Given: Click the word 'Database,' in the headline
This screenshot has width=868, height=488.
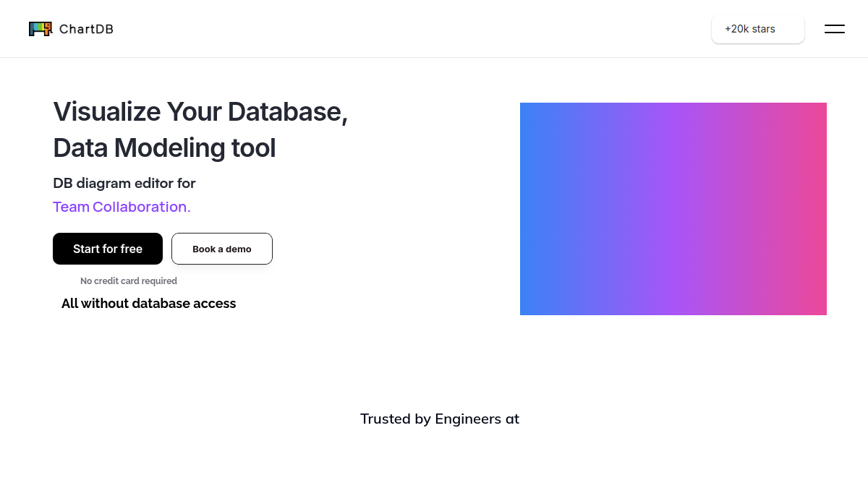Looking at the screenshot, I should tap(288, 112).
